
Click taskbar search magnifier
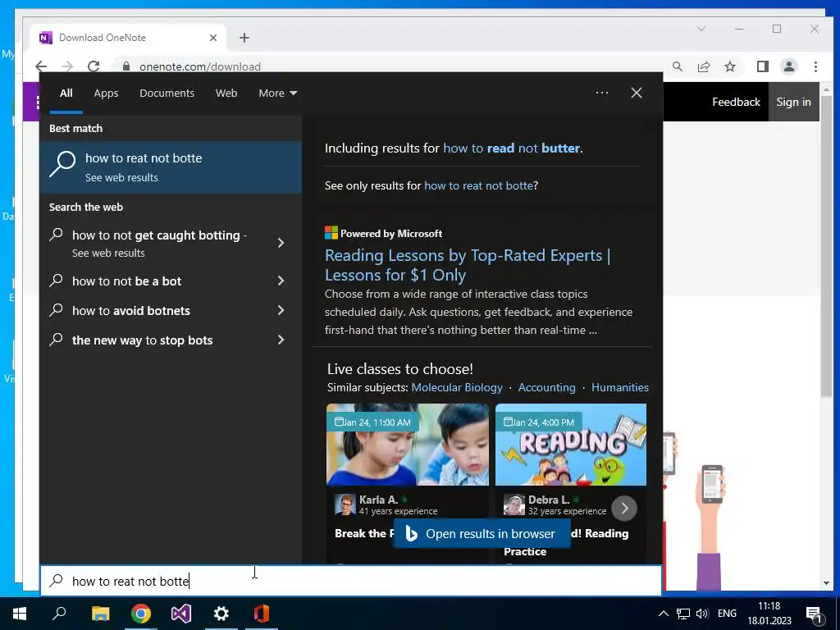(x=59, y=614)
